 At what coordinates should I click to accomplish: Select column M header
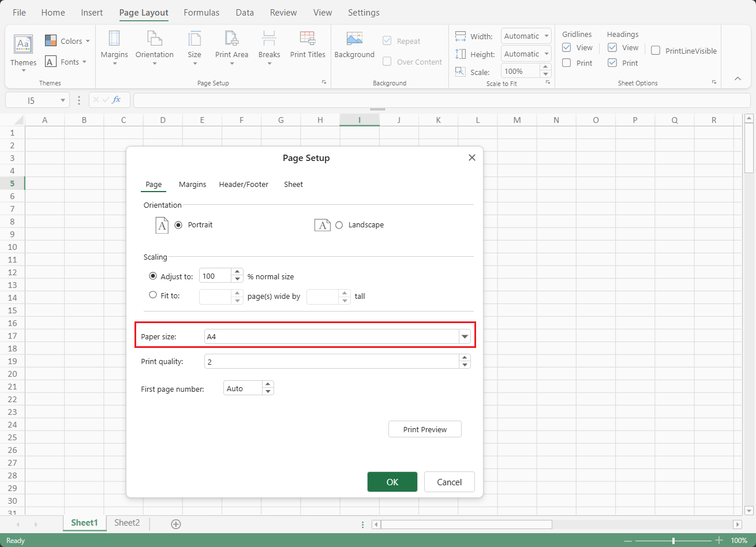click(x=517, y=120)
